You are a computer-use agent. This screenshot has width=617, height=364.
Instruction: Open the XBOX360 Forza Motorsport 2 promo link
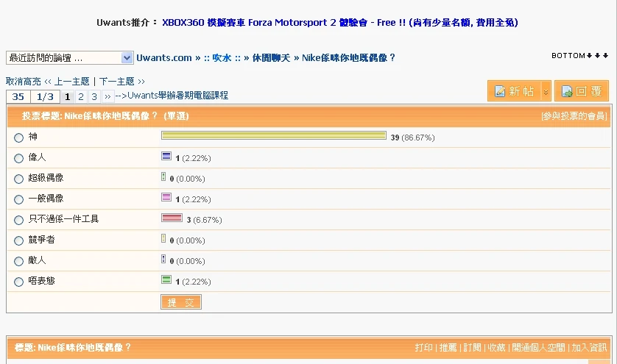tap(339, 23)
